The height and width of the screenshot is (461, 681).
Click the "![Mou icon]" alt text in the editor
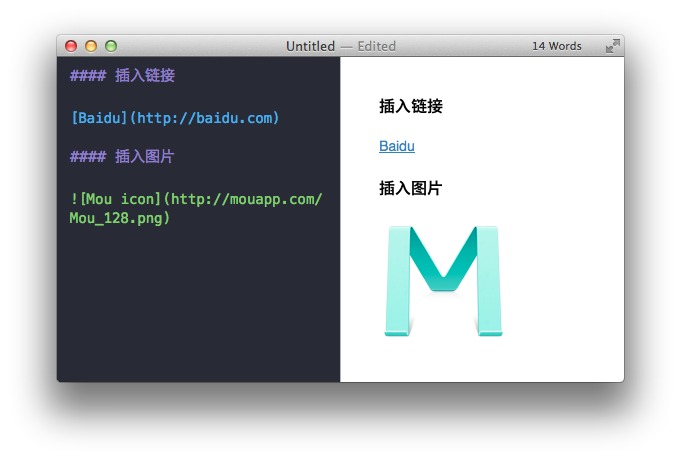[115, 198]
